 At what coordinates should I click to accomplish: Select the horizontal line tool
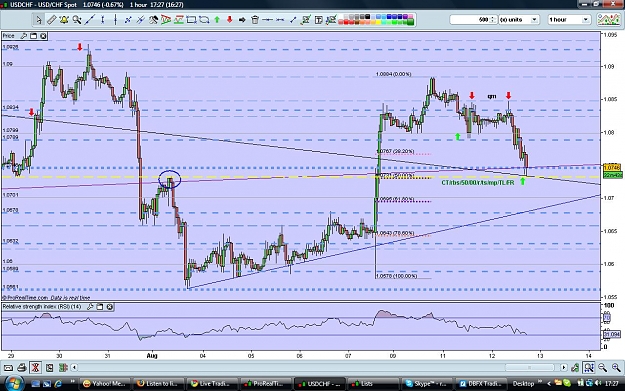267,20
